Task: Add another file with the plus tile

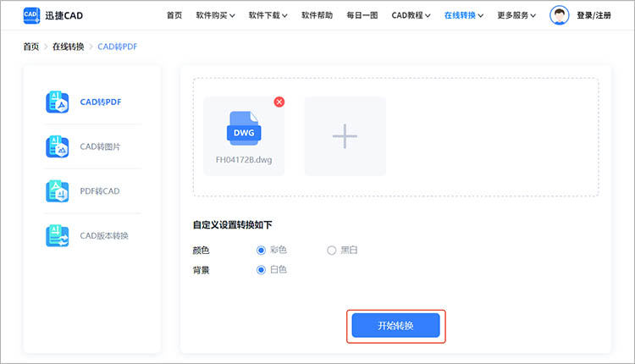Action: pos(345,136)
